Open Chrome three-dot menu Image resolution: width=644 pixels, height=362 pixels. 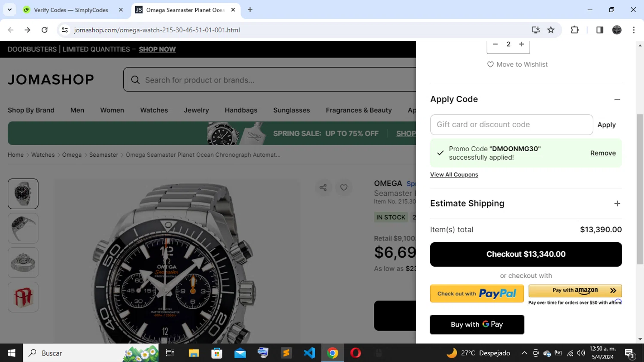(634, 30)
